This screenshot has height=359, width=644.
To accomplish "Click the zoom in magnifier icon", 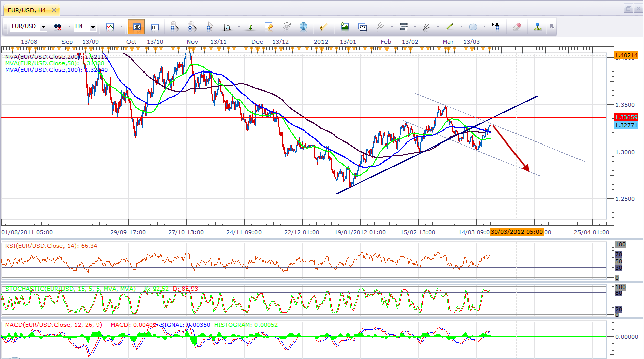I will [x=174, y=26].
